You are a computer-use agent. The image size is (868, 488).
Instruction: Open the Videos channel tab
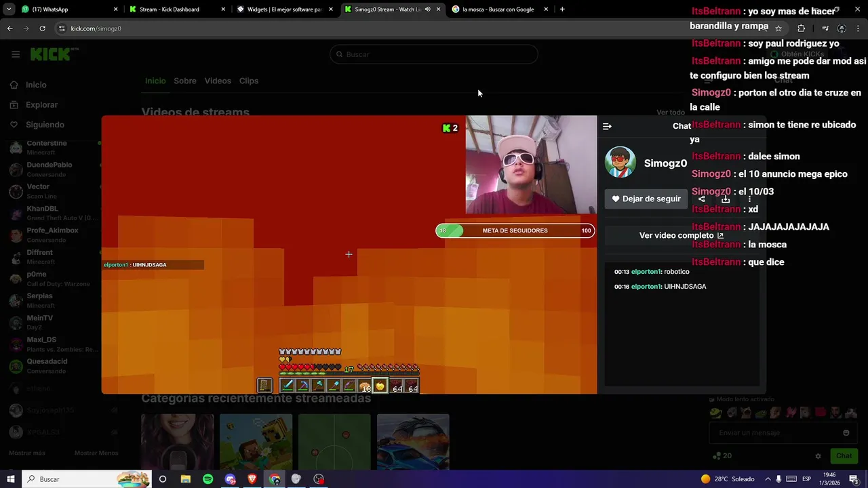tap(218, 81)
